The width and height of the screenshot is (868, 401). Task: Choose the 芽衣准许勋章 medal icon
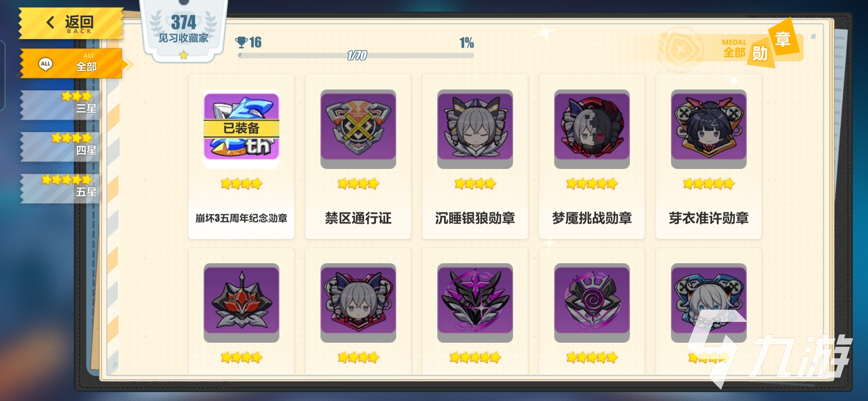point(708,129)
